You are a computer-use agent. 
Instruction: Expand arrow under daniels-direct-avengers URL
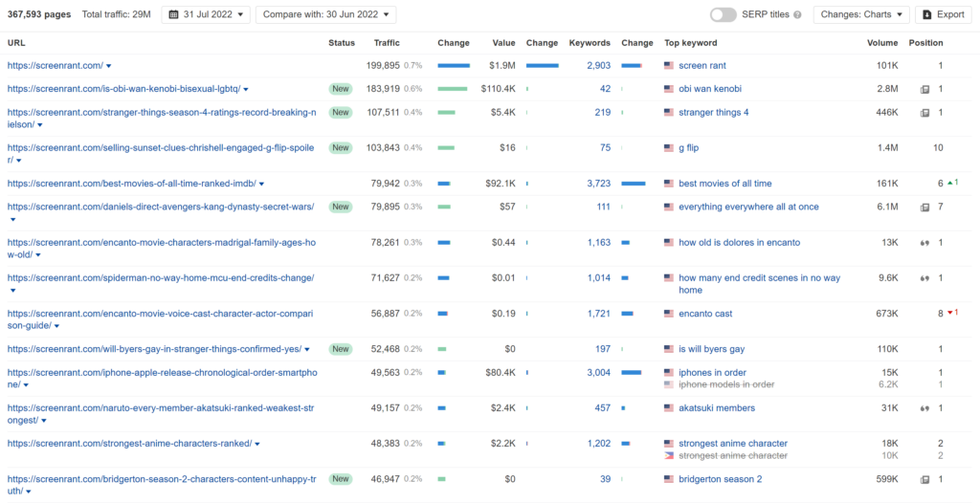click(x=13, y=219)
